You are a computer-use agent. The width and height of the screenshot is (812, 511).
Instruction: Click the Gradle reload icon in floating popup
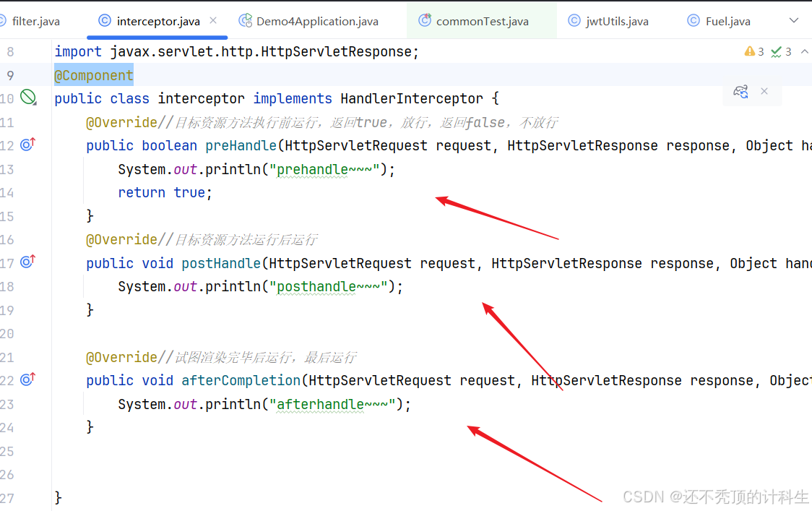point(740,91)
